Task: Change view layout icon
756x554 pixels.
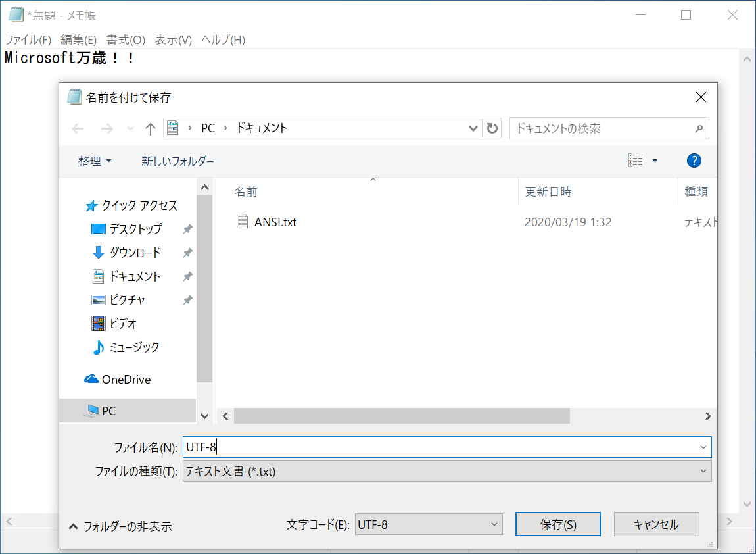Action: pos(636,161)
